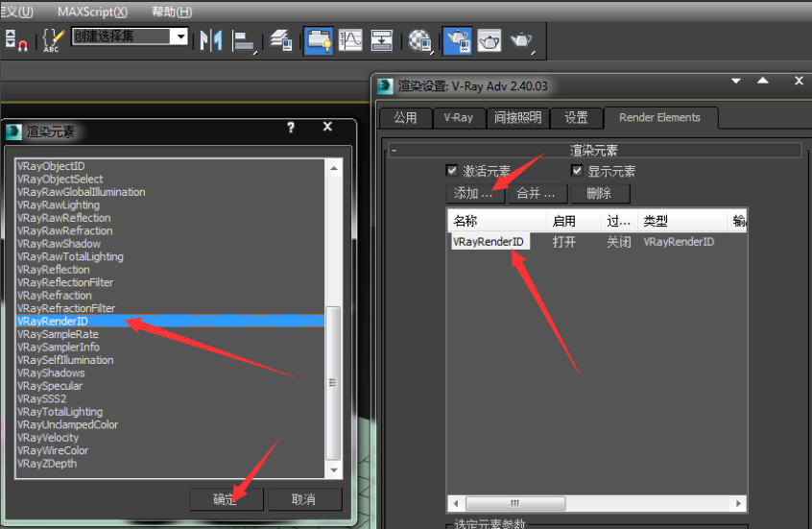Open the Rendered Frame Window teapot icon
The width and height of the screenshot is (812, 529).
490,40
